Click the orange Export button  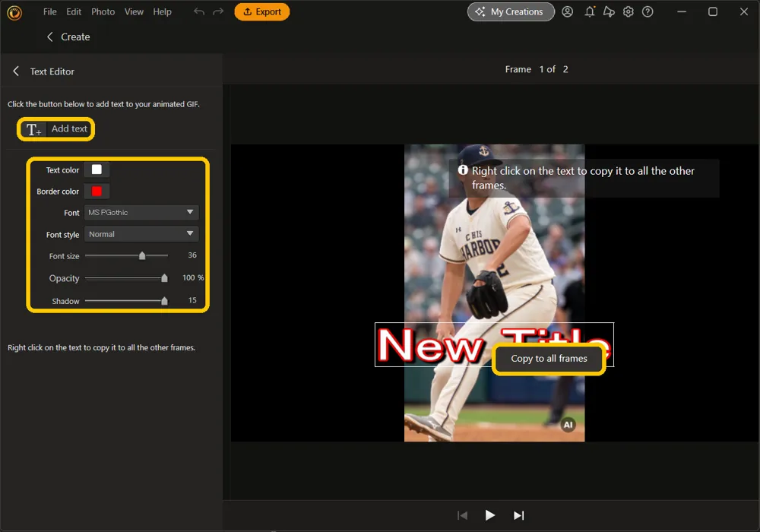coord(261,11)
